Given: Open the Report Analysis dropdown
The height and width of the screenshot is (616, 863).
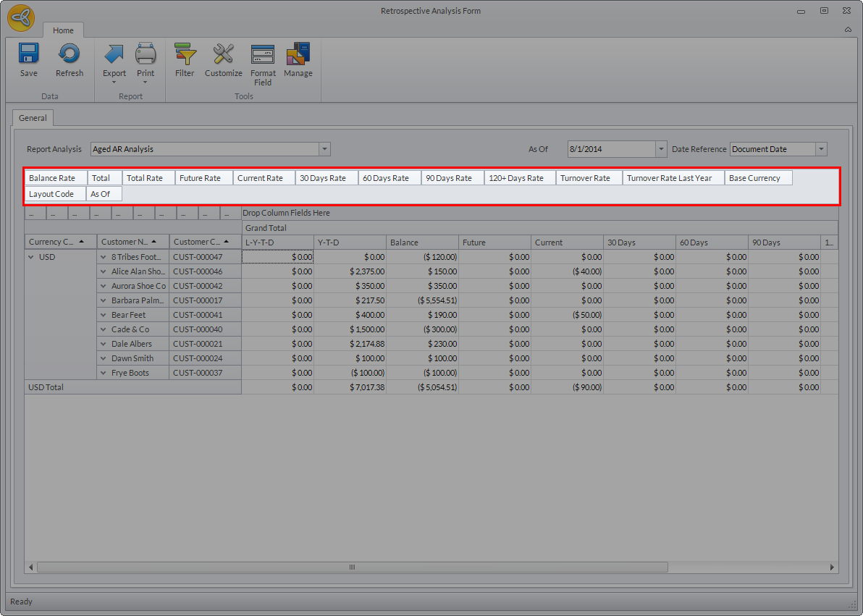Looking at the screenshot, I should 324,149.
